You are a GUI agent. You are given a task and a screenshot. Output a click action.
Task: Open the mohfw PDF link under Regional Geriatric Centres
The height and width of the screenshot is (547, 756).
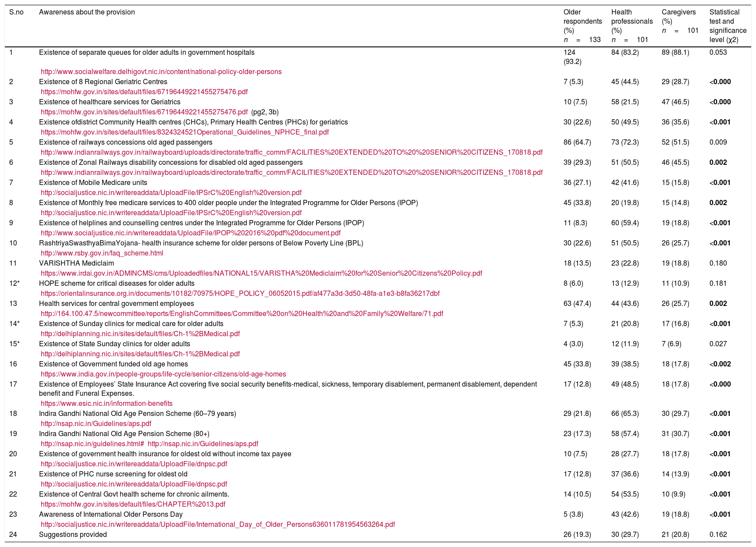(x=144, y=92)
